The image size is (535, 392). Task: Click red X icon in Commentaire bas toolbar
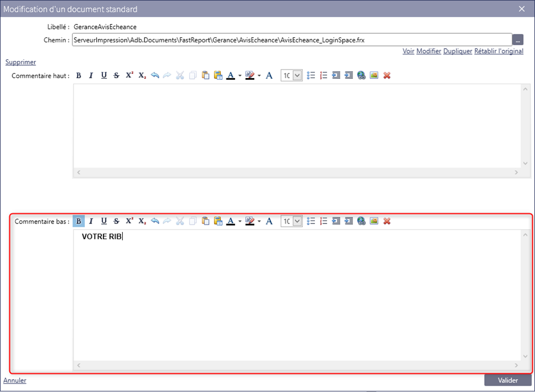click(387, 221)
